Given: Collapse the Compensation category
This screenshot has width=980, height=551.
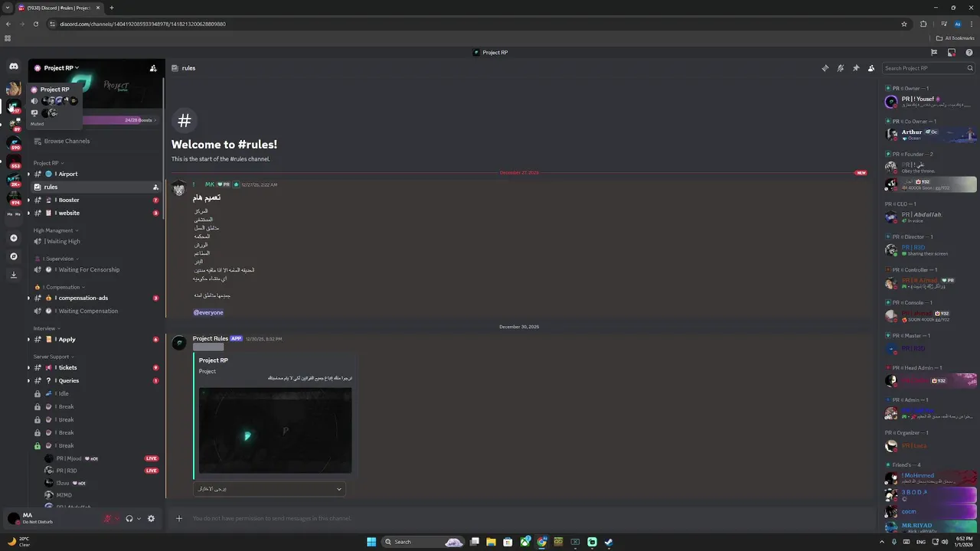Looking at the screenshot, I should pyautogui.click(x=61, y=287).
